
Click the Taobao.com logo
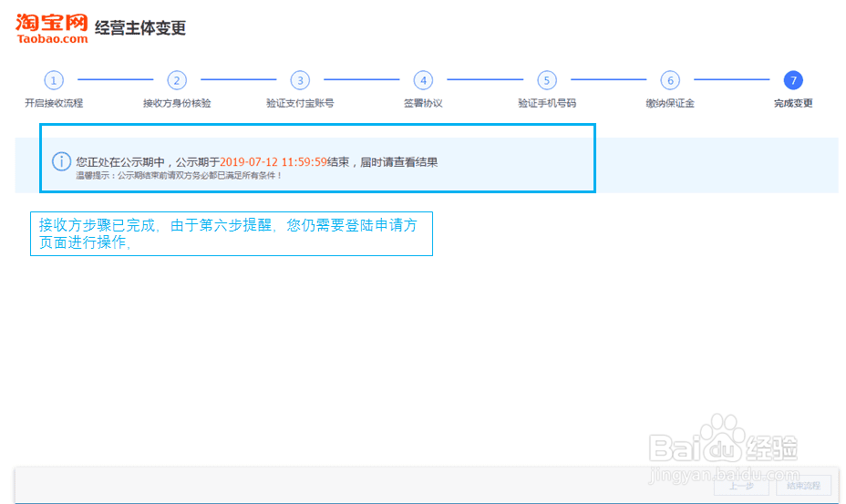point(52,28)
